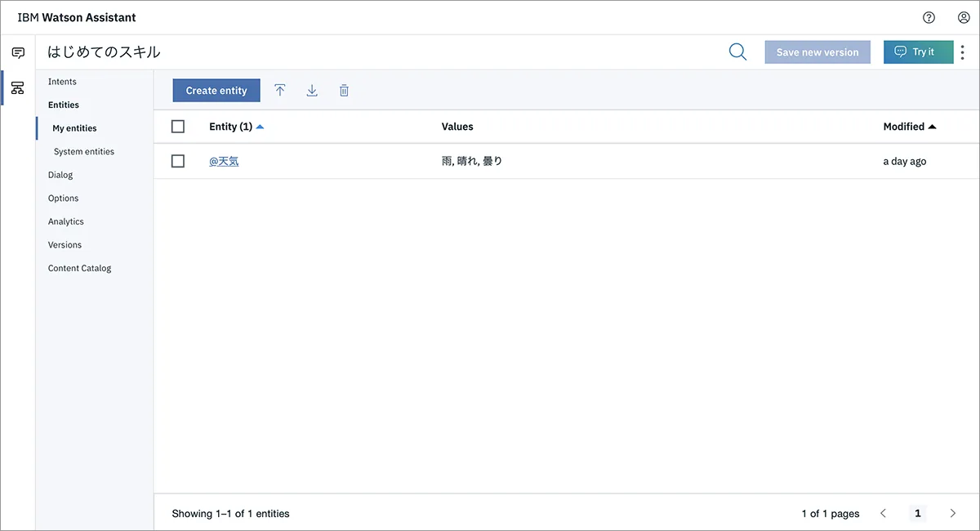Open the Assistants chat icon in left rail
This screenshot has height=531, width=980.
[x=17, y=52]
